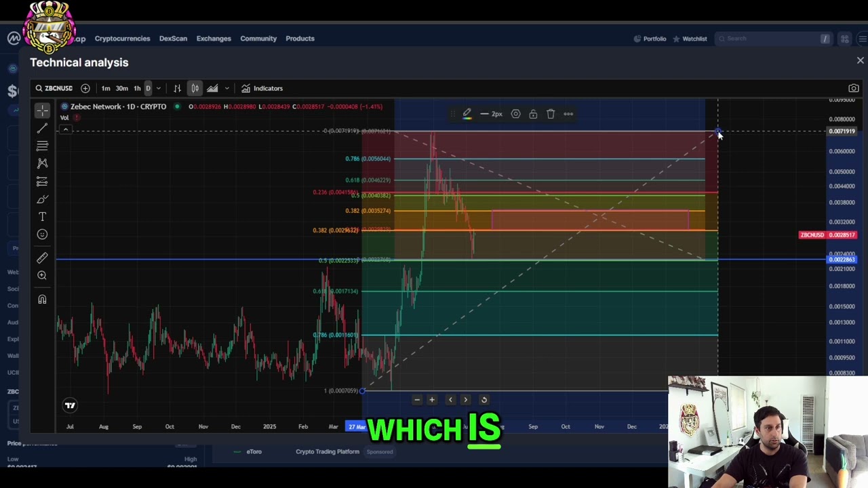Viewport: 868px width, 488px height.
Task: Select the brush drawing tool
Action: click(42, 199)
